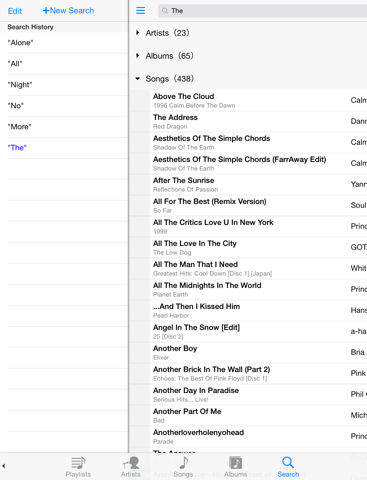Click album text Planet Earth
This screenshot has height=480, width=367.
point(170,294)
